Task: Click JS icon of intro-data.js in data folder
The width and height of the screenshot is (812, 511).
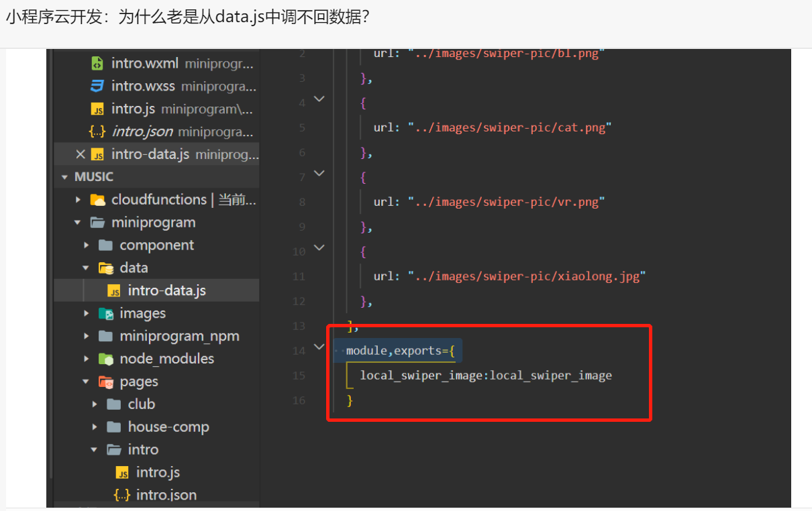Action: coord(114,291)
